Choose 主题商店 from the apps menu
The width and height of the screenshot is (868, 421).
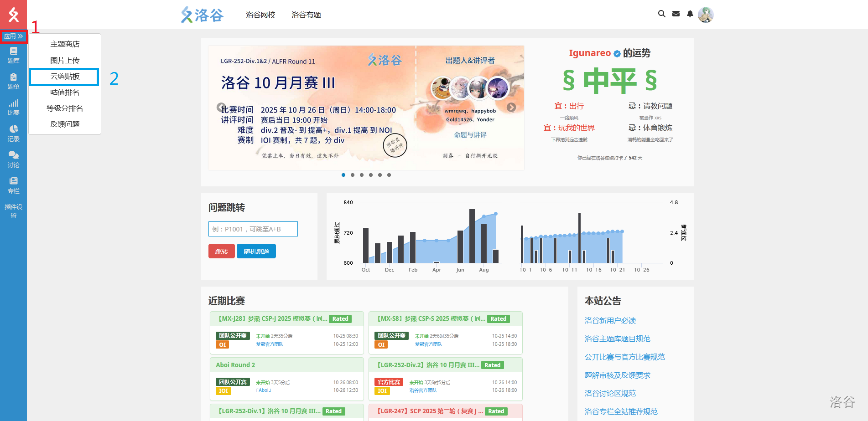65,44
